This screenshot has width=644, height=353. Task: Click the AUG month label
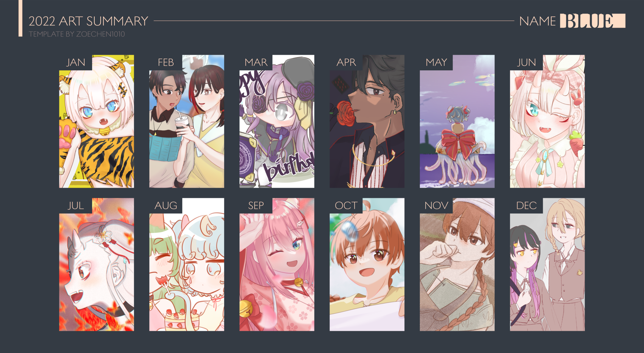point(166,205)
